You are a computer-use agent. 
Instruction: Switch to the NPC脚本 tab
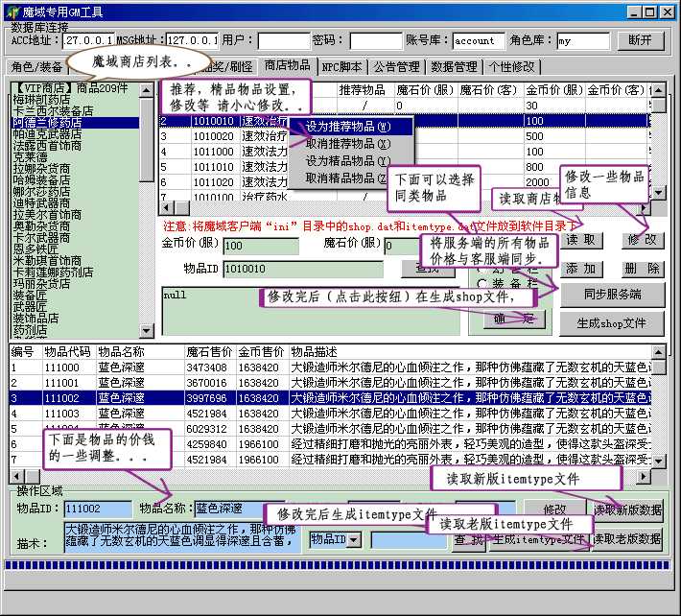[x=341, y=67]
